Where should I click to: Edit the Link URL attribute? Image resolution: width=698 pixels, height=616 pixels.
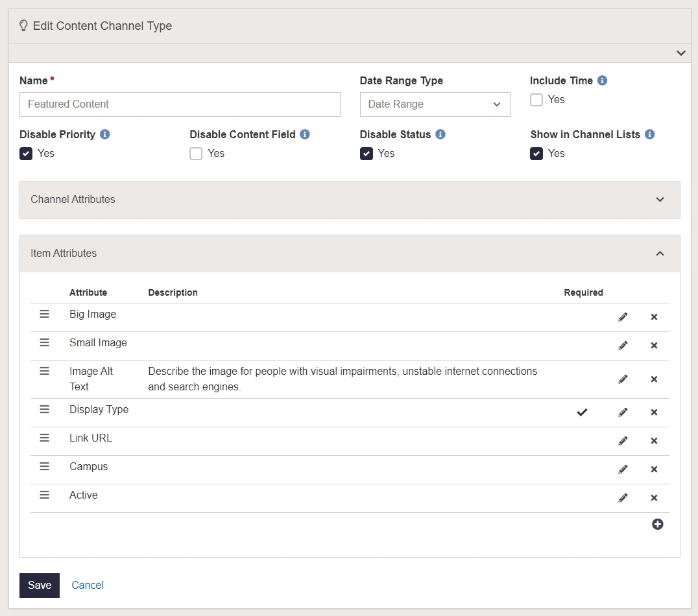(x=623, y=441)
